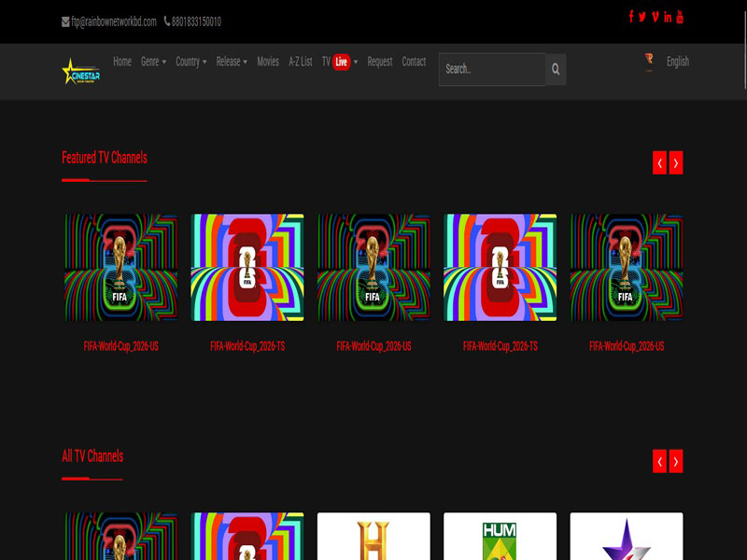Open the Request page
The height and width of the screenshot is (560, 747).
click(x=380, y=62)
